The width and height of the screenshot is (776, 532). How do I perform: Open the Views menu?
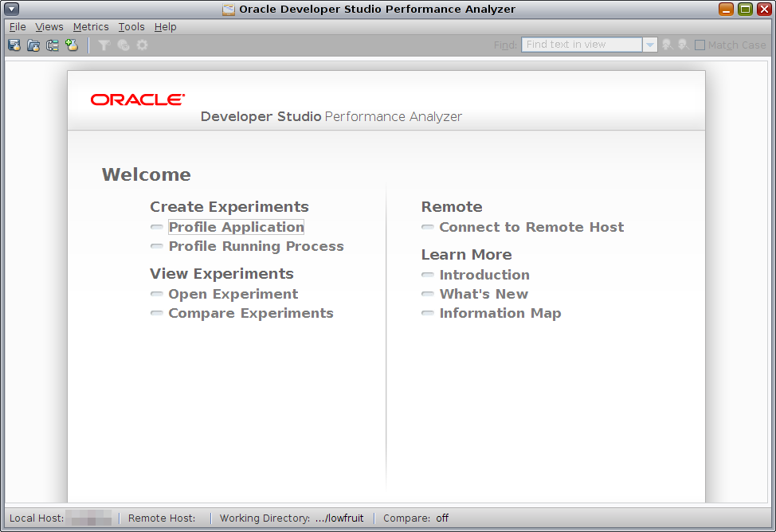point(49,27)
